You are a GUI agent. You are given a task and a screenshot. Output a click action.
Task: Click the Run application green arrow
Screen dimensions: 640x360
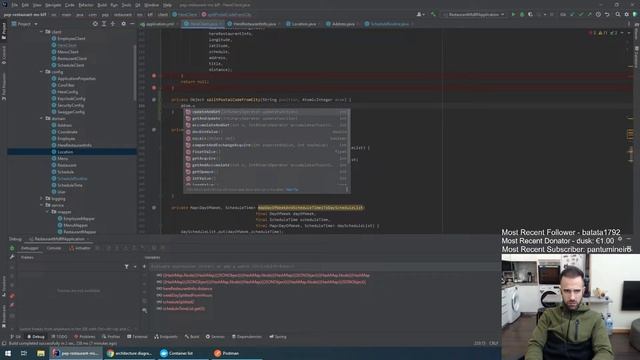[513, 14]
